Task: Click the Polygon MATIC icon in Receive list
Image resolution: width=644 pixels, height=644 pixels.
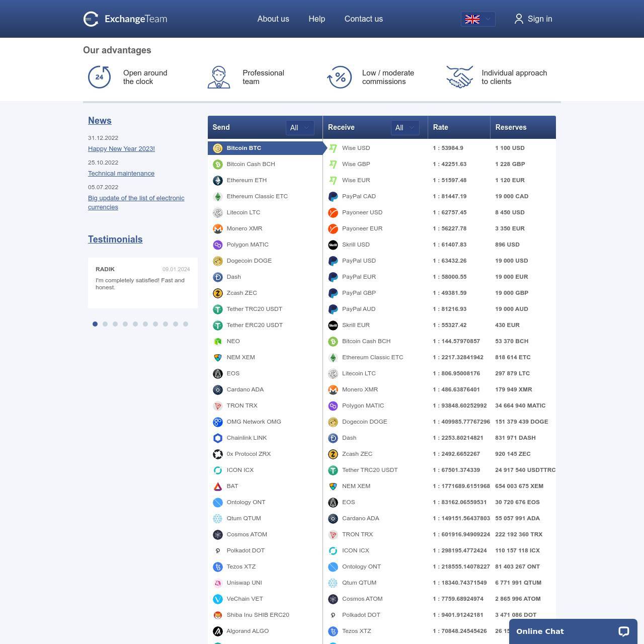Action: 333,406
